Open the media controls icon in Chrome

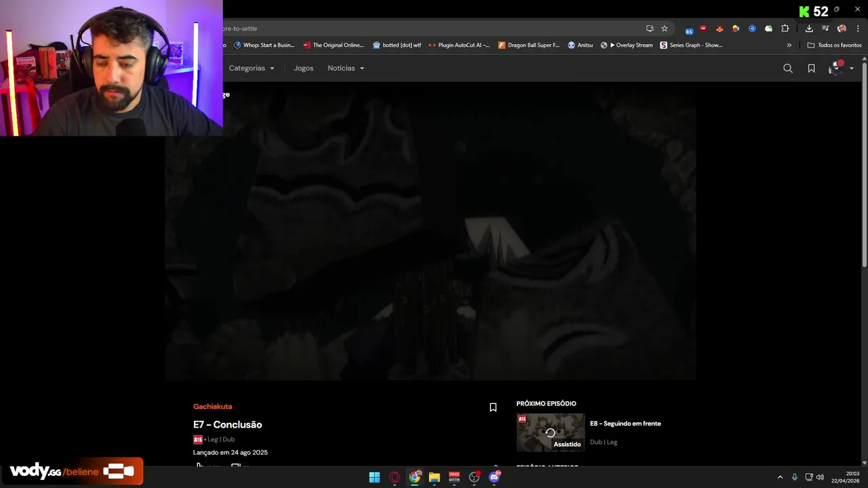pyautogui.click(x=825, y=28)
